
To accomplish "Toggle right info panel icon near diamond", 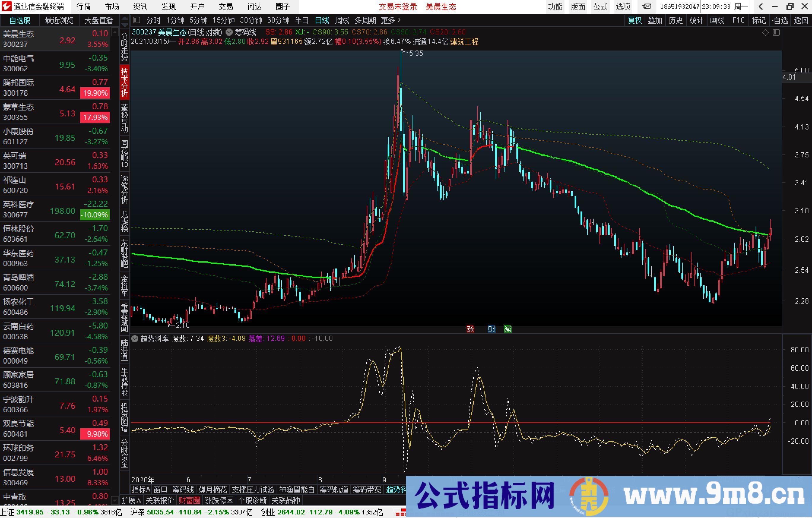I will pos(776,32).
